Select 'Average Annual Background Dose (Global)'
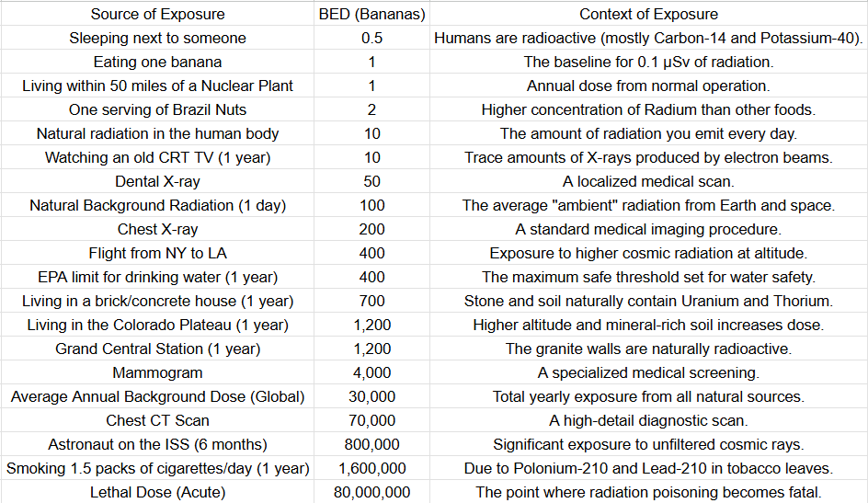Screen dimensions: 868x503 [157, 396]
